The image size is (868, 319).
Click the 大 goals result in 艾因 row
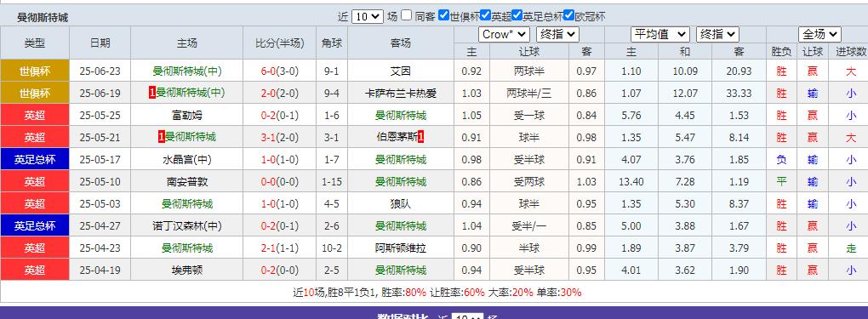851,71
